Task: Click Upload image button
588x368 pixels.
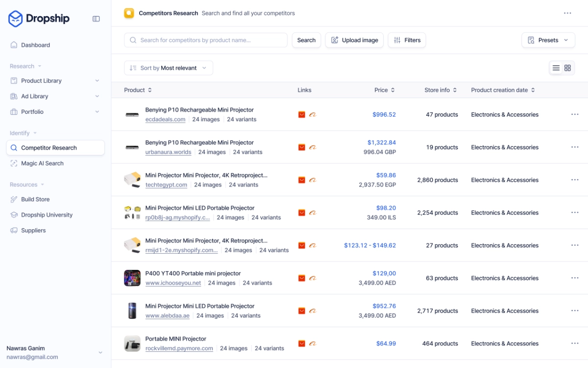Action: tap(354, 40)
